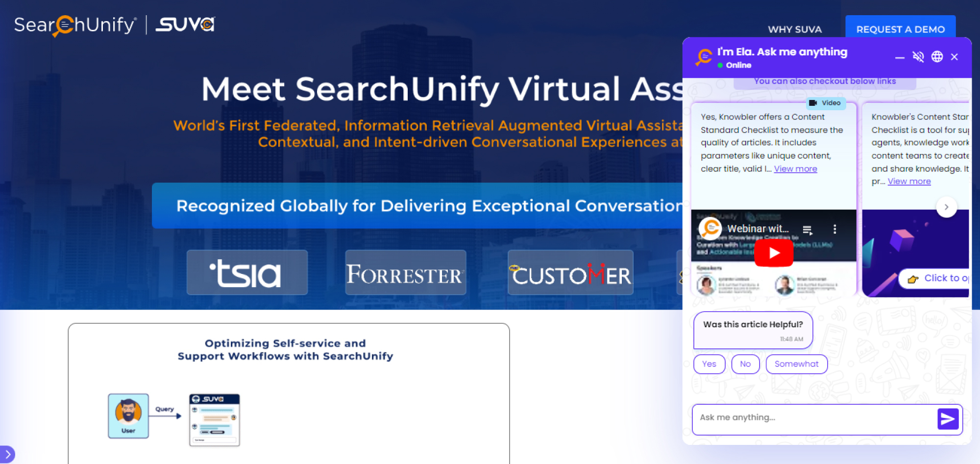
Task: Open the WHY SUVA menu item
Action: 795,29
